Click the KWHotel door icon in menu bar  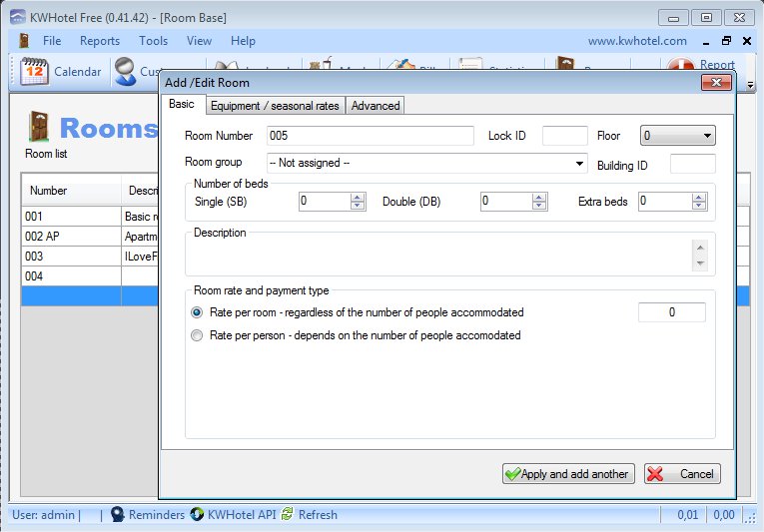point(22,41)
